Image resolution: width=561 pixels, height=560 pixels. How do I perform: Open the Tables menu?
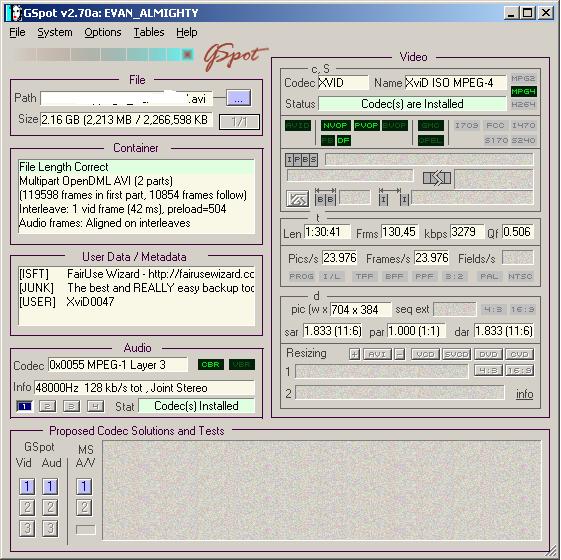tap(149, 32)
